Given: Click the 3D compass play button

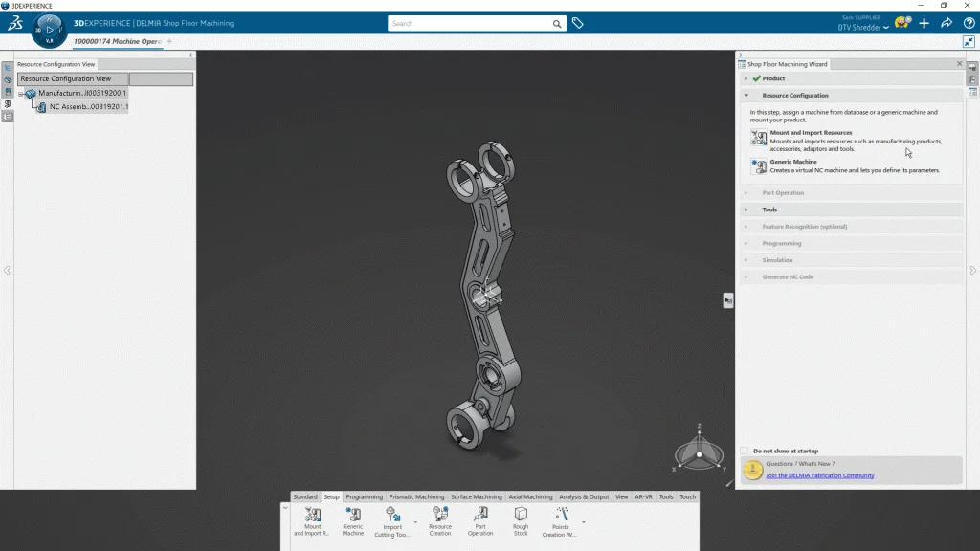Looking at the screenshot, I should coord(50,31).
